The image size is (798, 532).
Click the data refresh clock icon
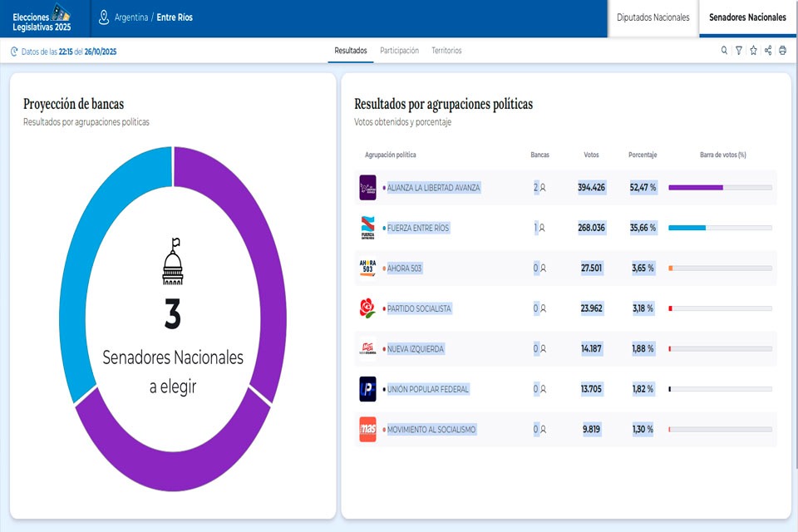pos(14,52)
